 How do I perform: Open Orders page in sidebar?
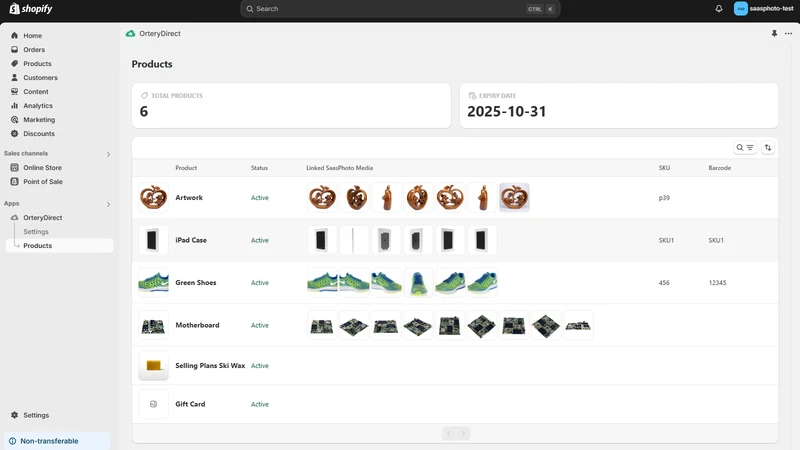coord(34,49)
